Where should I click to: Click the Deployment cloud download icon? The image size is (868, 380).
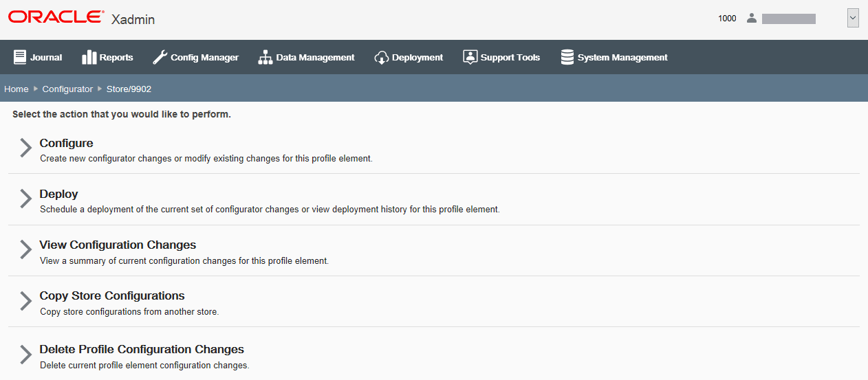382,58
